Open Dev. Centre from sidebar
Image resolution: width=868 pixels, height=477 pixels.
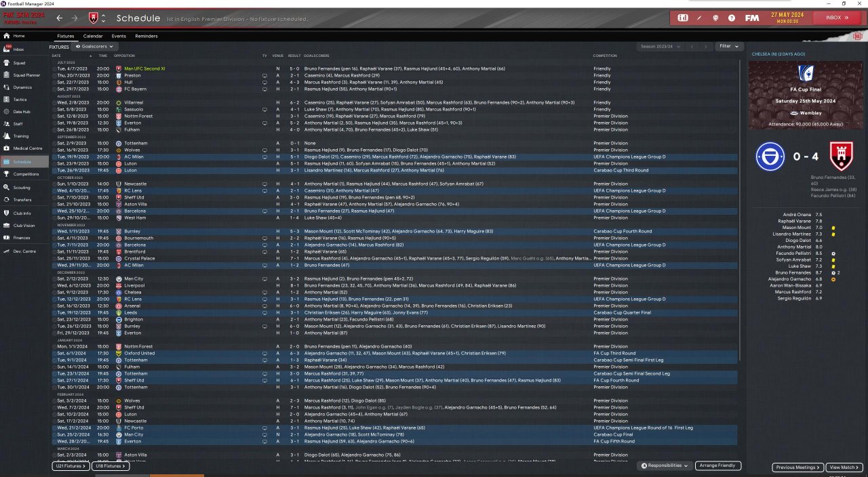24,251
